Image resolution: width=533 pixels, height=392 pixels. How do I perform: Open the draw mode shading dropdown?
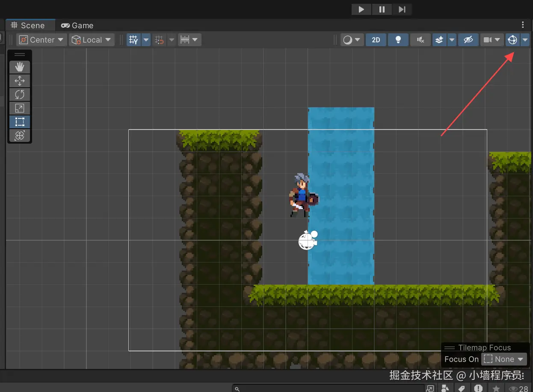coord(352,40)
